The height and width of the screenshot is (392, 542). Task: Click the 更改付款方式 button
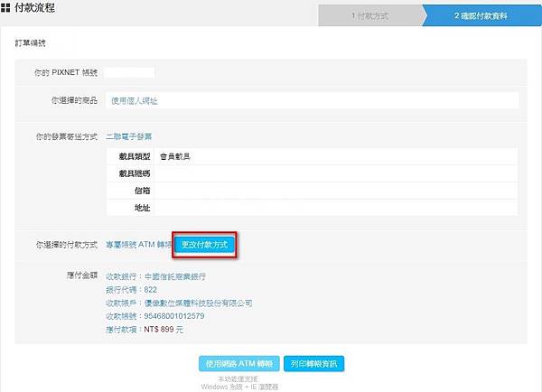point(204,245)
